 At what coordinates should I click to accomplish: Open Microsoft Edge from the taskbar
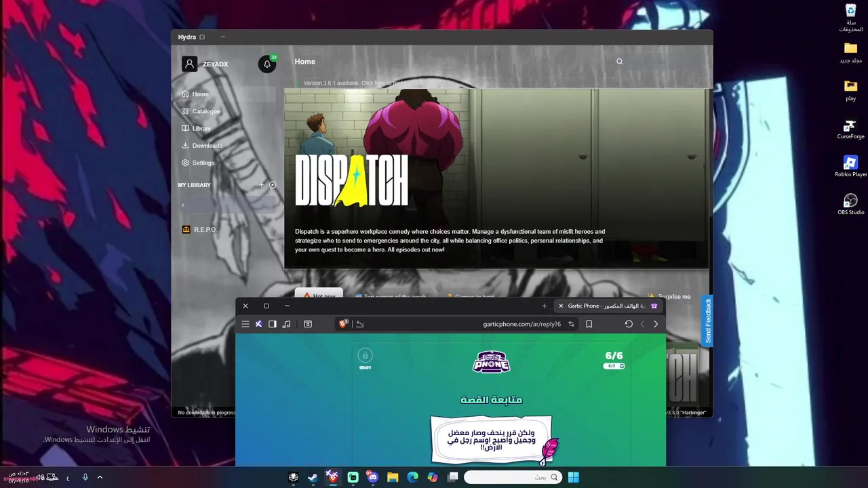[412, 477]
